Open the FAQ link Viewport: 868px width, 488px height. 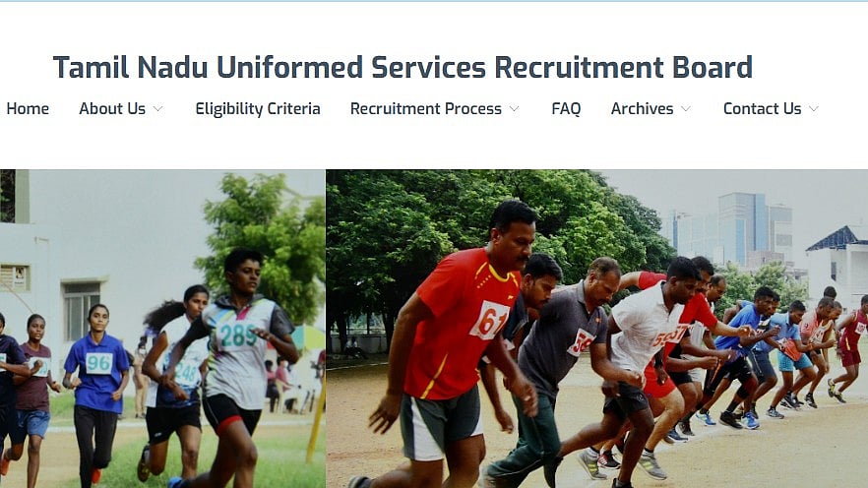[566, 109]
